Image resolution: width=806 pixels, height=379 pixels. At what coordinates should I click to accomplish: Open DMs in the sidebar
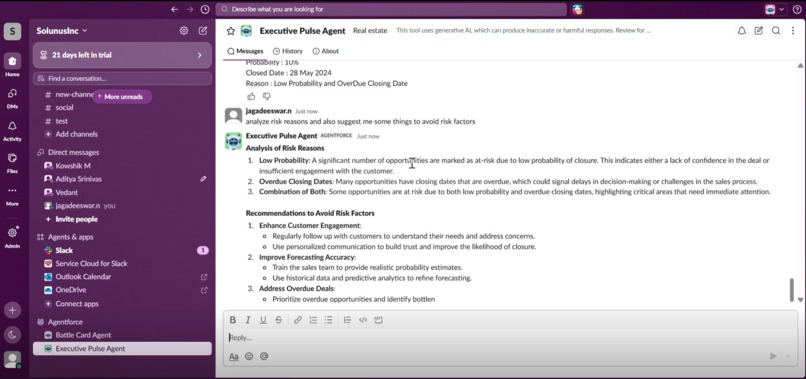click(12, 98)
